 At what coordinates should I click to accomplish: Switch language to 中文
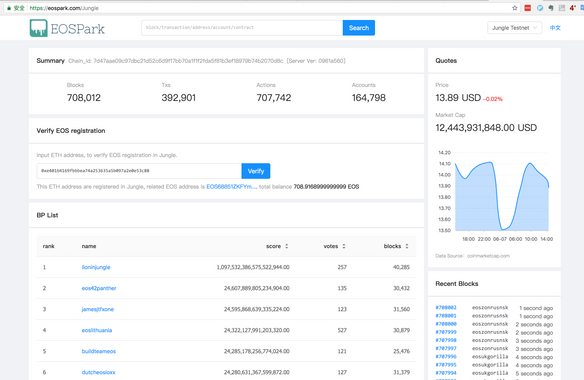555,28
